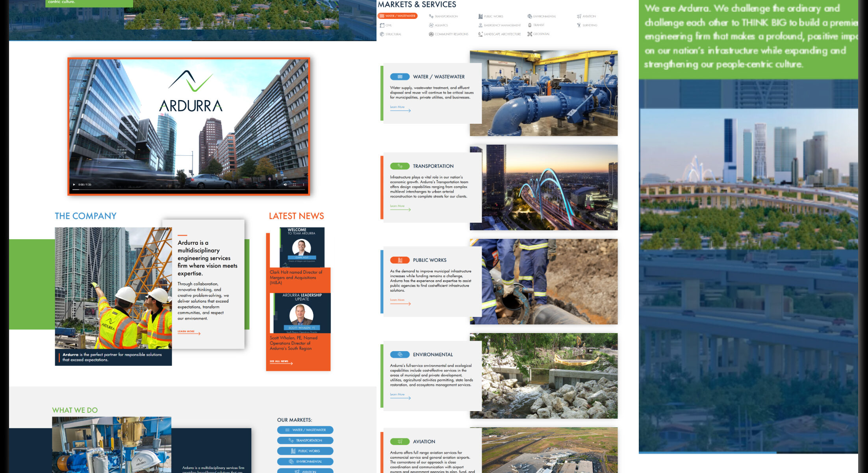868x473 pixels.
Task: Click the video progress bar
Action: (189, 190)
